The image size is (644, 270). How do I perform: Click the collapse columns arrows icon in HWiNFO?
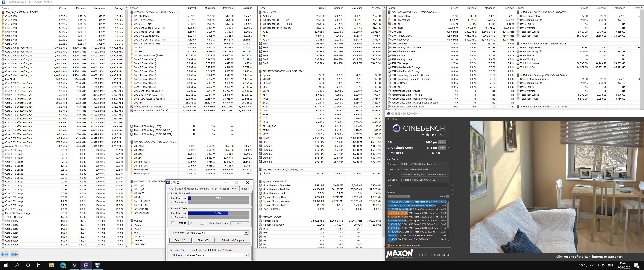14,254
